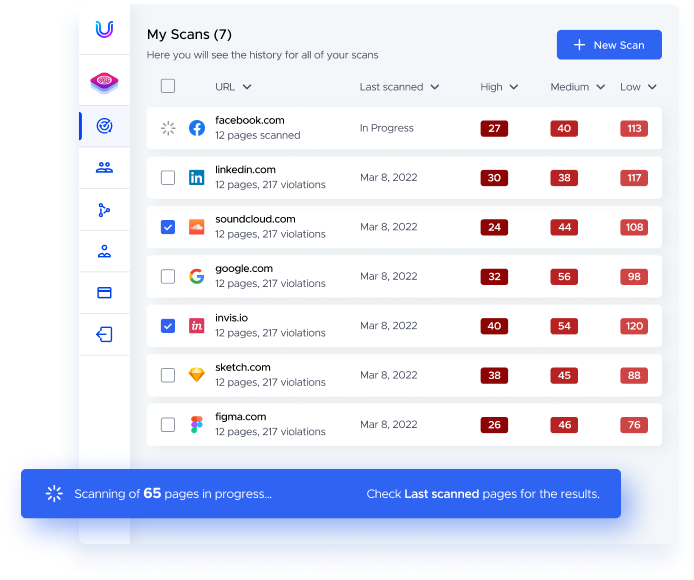Click sketch.com low badge 88
The image size is (694, 580).
tap(634, 375)
